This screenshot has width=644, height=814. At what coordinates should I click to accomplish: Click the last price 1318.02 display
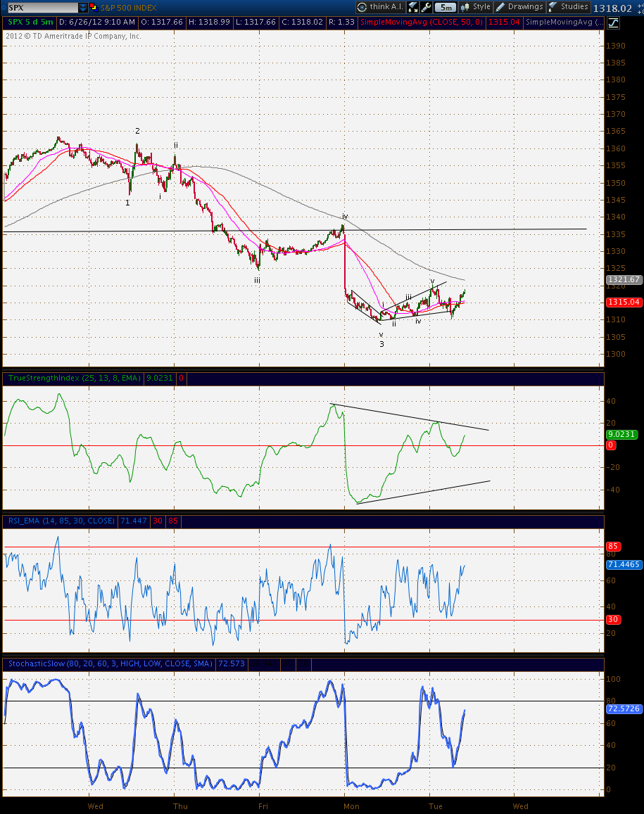tap(612, 8)
